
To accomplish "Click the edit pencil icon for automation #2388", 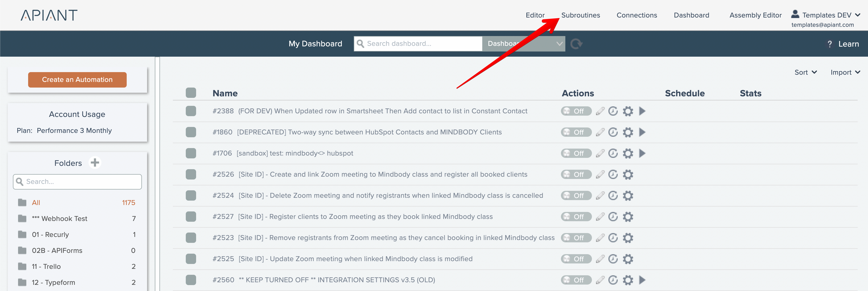I will (x=600, y=111).
